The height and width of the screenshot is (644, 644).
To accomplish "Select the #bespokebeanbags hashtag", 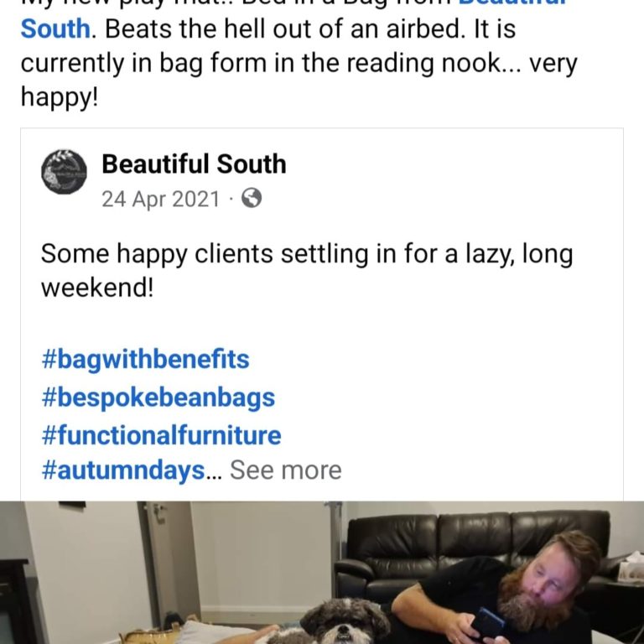I will point(158,397).
